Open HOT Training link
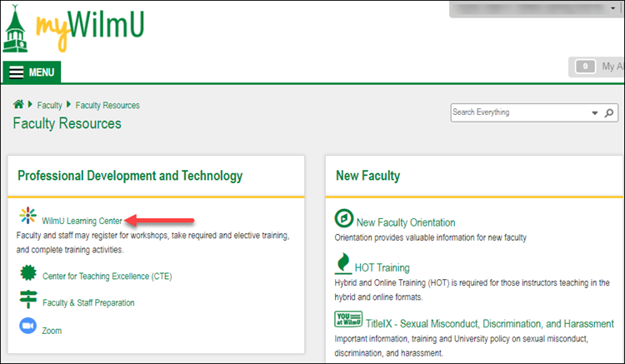This screenshot has width=625, height=364. [x=382, y=267]
